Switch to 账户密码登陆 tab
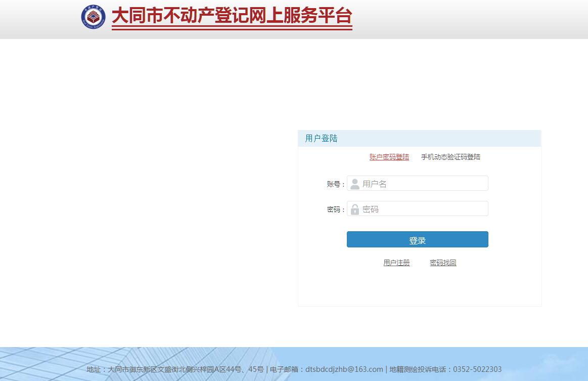 click(389, 157)
